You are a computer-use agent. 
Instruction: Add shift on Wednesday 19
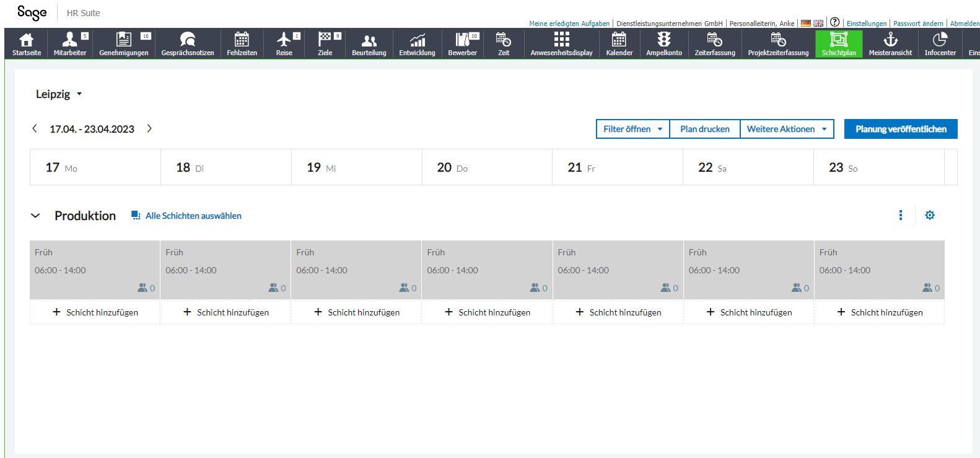click(x=356, y=312)
